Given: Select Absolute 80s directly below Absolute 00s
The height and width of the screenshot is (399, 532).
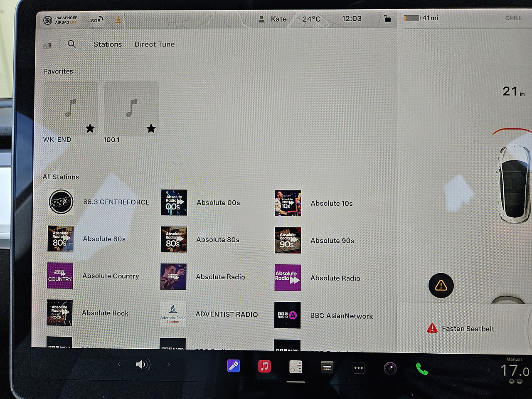Looking at the screenshot, I should point(200,239).
